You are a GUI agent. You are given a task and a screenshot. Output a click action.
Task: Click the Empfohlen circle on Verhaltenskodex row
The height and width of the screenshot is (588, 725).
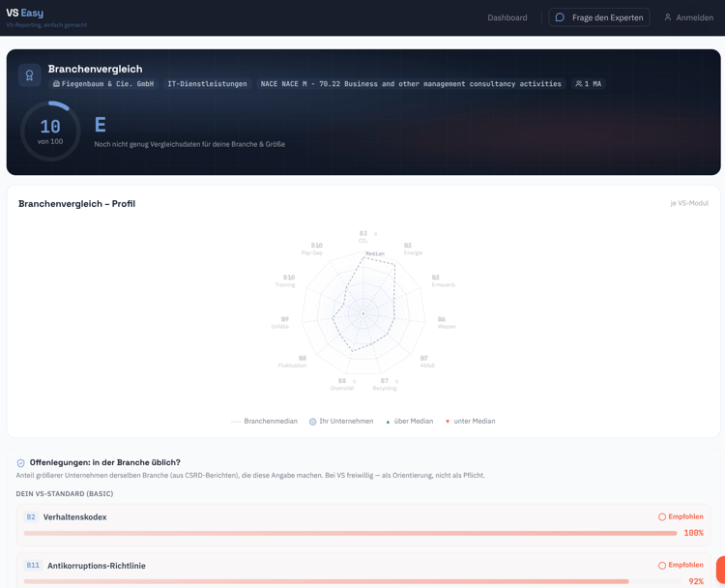point(662,516)
